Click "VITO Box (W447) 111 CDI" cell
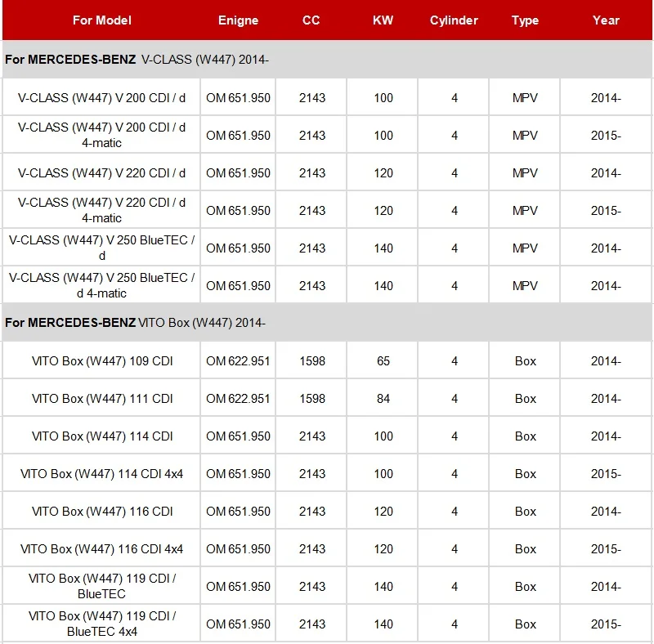The width and height of the screenshot is (654, 644). pyautogui.click(x=101, y=398)
